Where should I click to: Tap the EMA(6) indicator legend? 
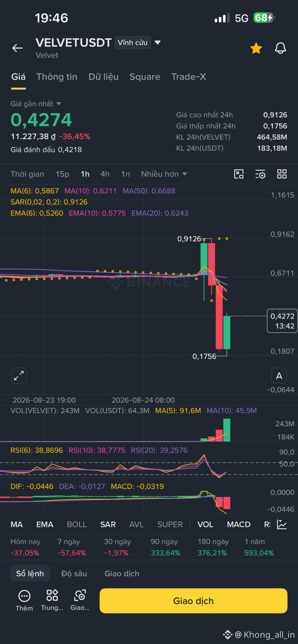(37, 213)
